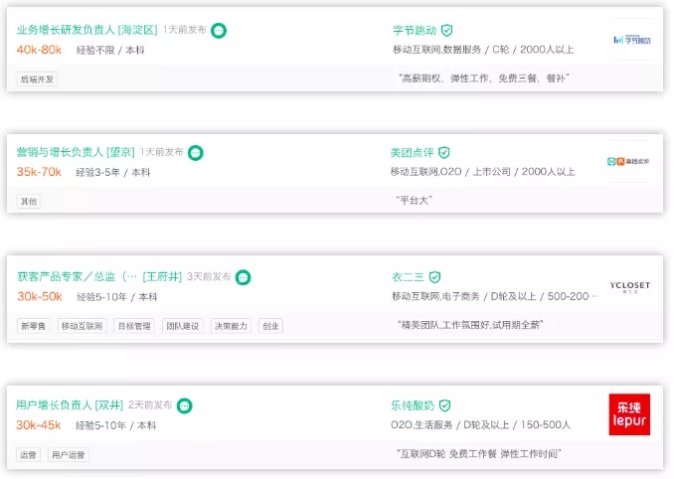Select the 团队建设 tag
677x479 pixels.
(182, 326)
